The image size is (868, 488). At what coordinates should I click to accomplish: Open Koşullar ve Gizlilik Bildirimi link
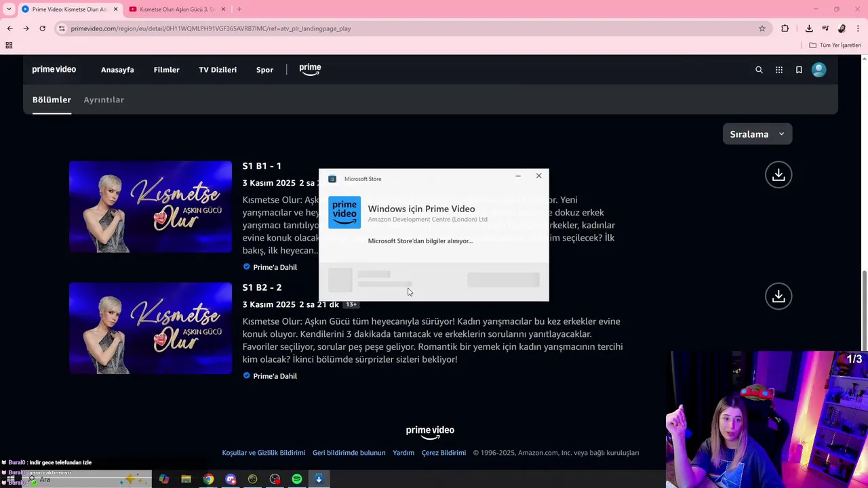pos(264,453)
